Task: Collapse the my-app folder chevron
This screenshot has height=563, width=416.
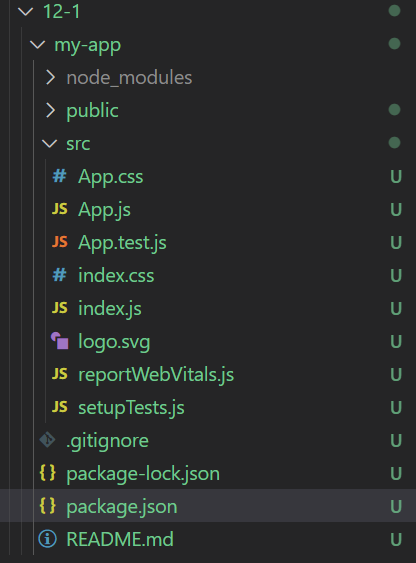Action: pos(37,45)
